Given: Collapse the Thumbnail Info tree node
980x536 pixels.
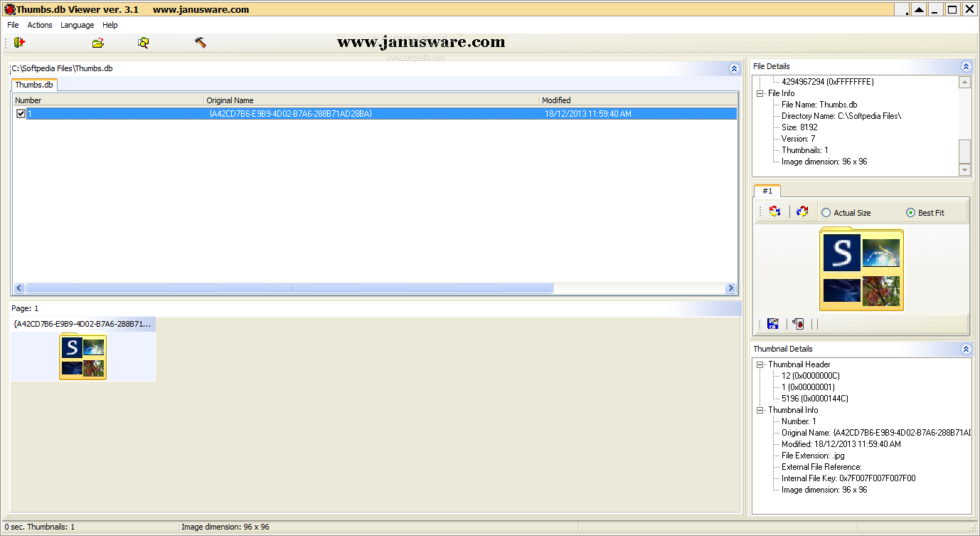Looking at the screenshot, I should click(x=760, y=410).
